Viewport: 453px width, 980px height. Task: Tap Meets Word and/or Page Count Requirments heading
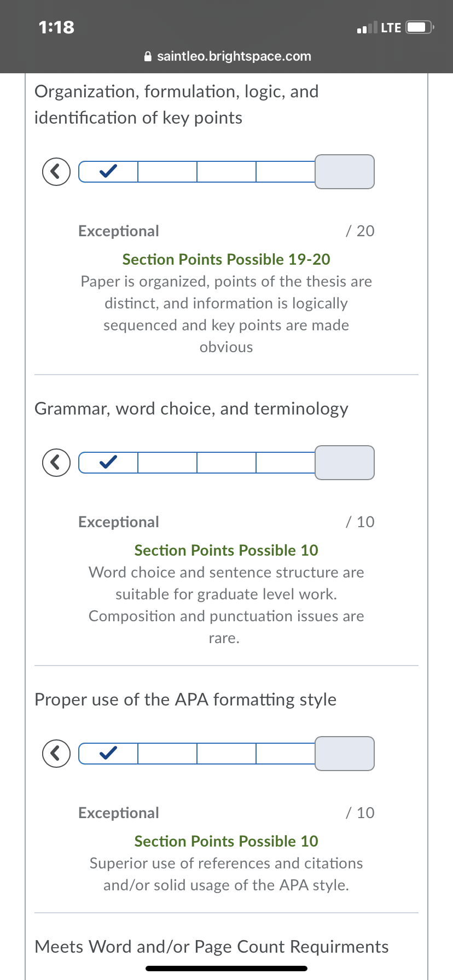click(212, 947)
